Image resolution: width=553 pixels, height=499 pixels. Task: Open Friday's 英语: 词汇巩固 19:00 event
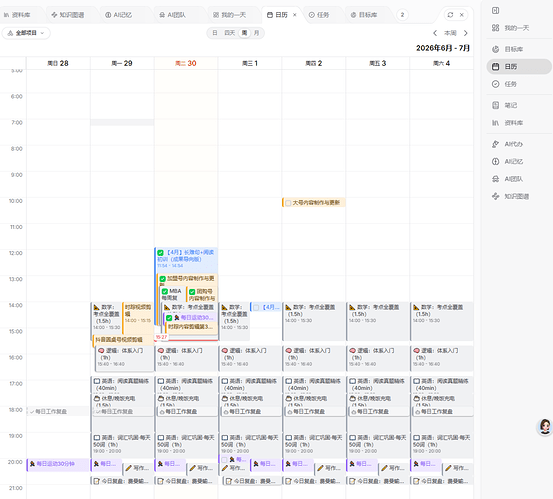point(377,445)
